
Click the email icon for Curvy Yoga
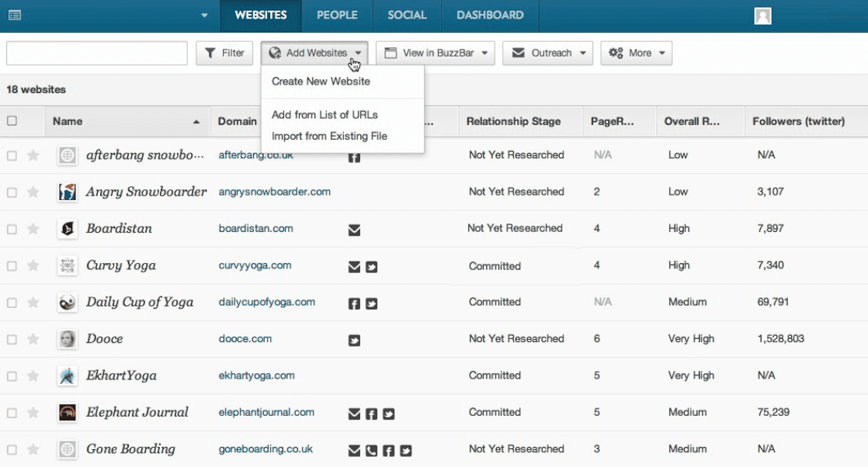354,267
